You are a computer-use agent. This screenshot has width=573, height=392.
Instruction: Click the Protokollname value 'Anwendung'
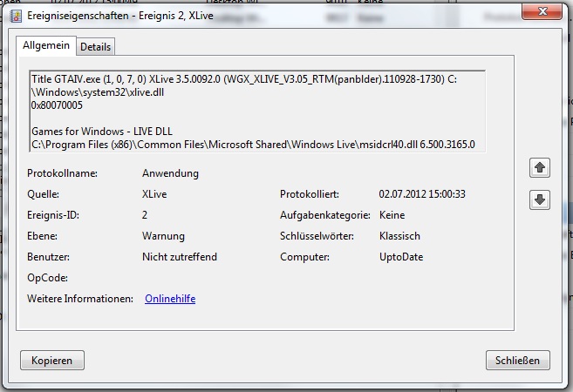[x=170, y=173]
